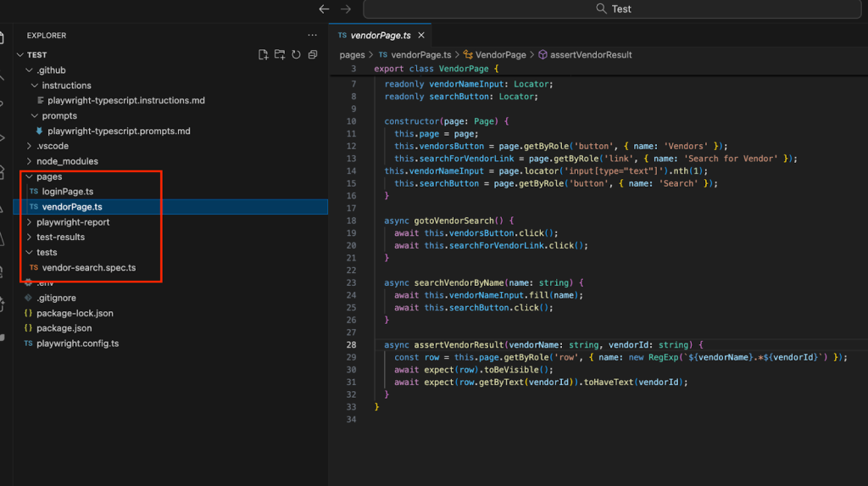Open package.json in the file tree

pos(64,328)
